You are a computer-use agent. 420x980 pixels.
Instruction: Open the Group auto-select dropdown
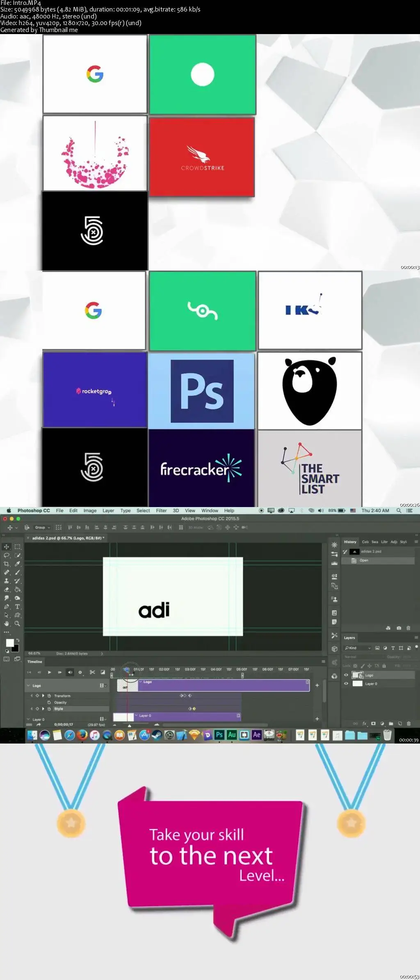[x=42, y=528]
